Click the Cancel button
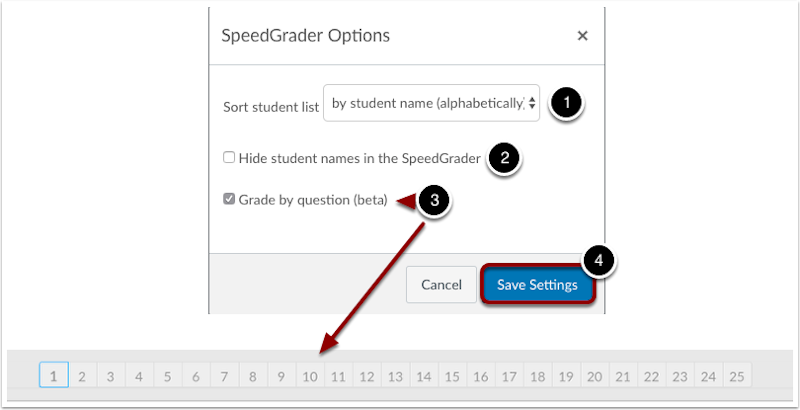Screen dimensions: 800x410 point(441,285)
